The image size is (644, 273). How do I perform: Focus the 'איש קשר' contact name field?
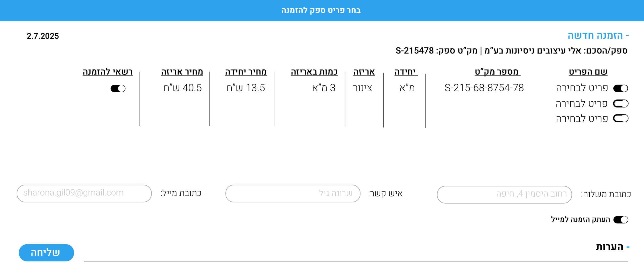(293, 193)
